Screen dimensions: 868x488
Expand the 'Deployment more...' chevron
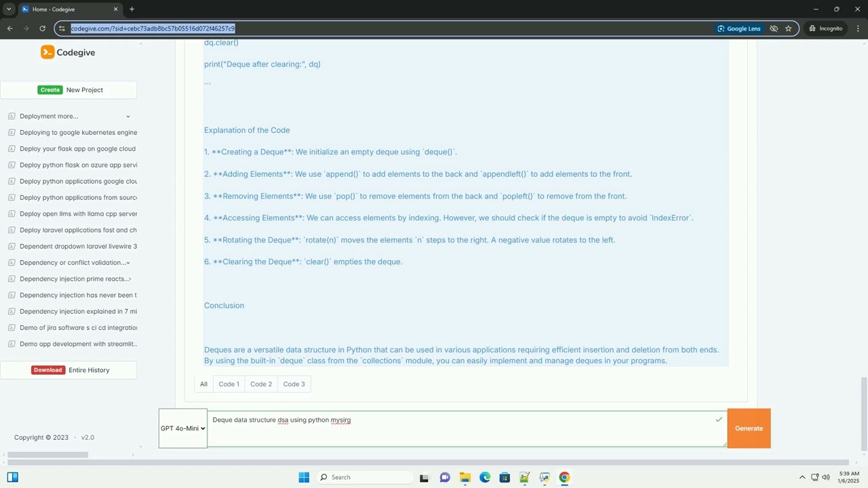click(127, 117)
